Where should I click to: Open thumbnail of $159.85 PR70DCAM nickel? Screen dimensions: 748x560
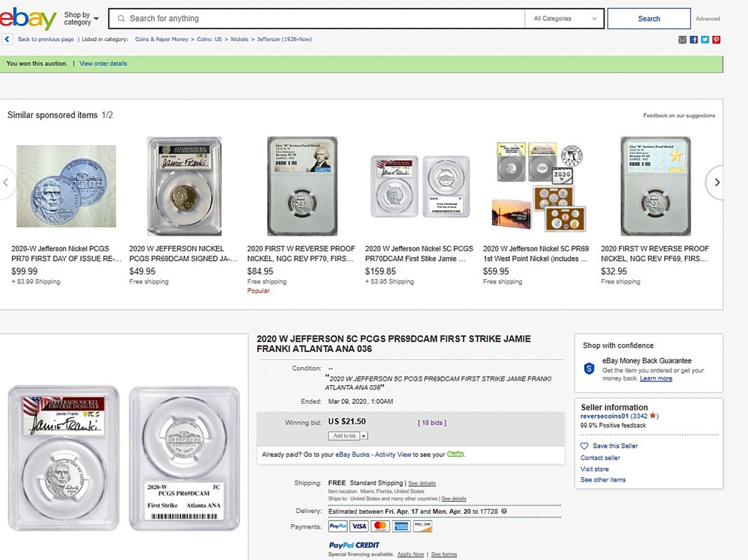pyautogui.click(x=420, y=186)
